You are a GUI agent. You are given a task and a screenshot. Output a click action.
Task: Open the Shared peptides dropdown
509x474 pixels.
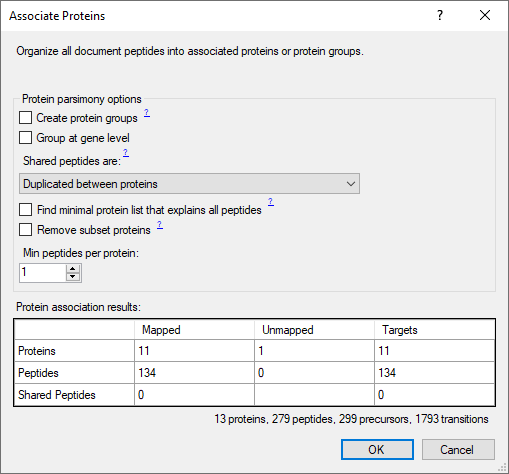[189, 184]
